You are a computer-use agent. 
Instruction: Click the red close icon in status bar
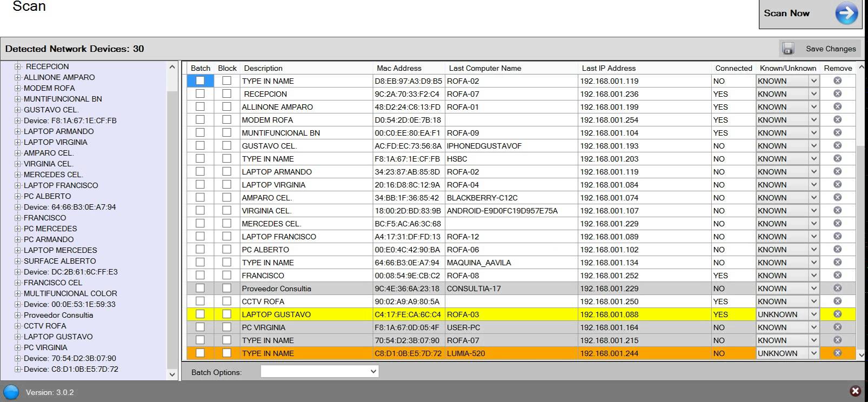point(855,391)
